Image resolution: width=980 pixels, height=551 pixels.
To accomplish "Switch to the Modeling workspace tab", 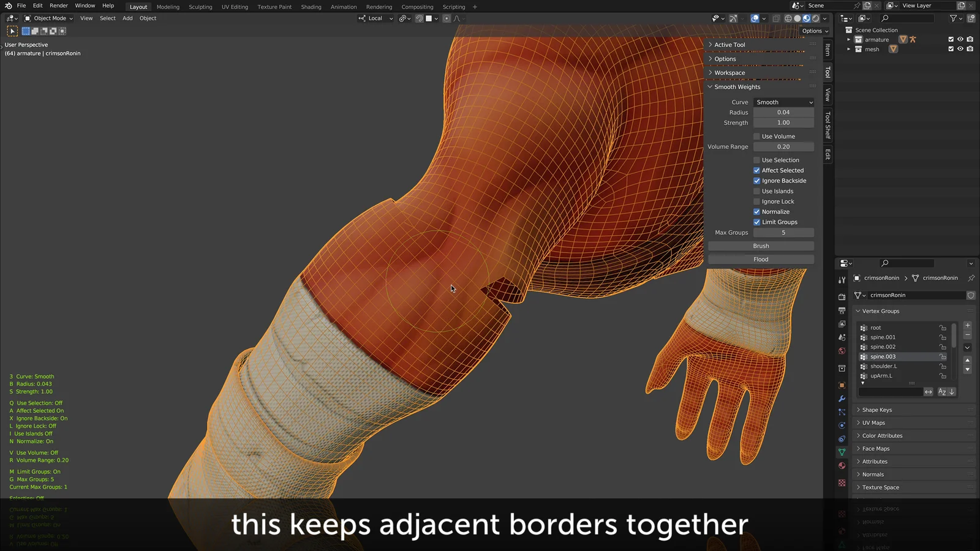I will tap(168, 7).
